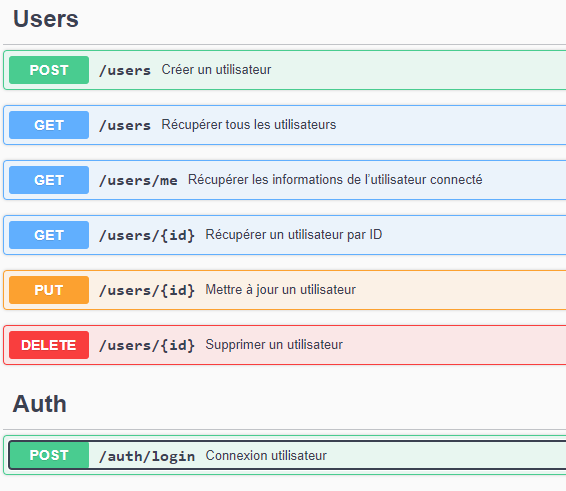Click the text 'Récupérer tous les utilisateurs'
This screenshot has width=566, height=491.
point(249,125)
